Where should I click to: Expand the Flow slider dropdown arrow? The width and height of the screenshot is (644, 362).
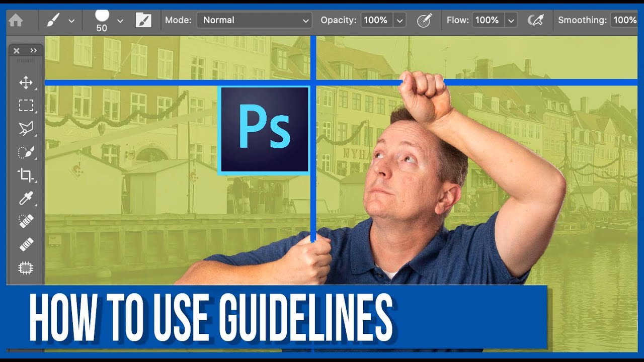[x=511, y=21]
